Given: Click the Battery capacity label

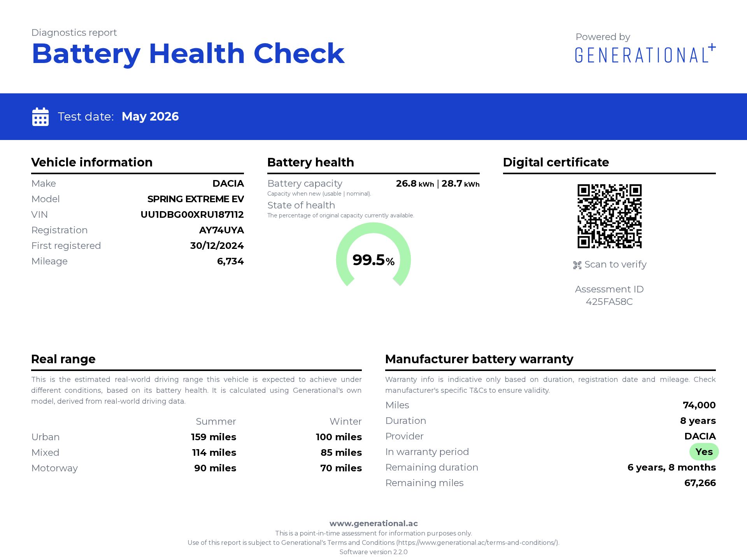Looking at the screenshot, I should pos(305,184).
